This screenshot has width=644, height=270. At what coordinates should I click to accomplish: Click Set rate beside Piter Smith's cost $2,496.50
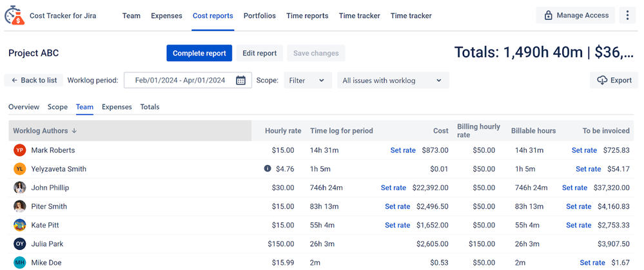pyautogui.click(x=398, y=206)
